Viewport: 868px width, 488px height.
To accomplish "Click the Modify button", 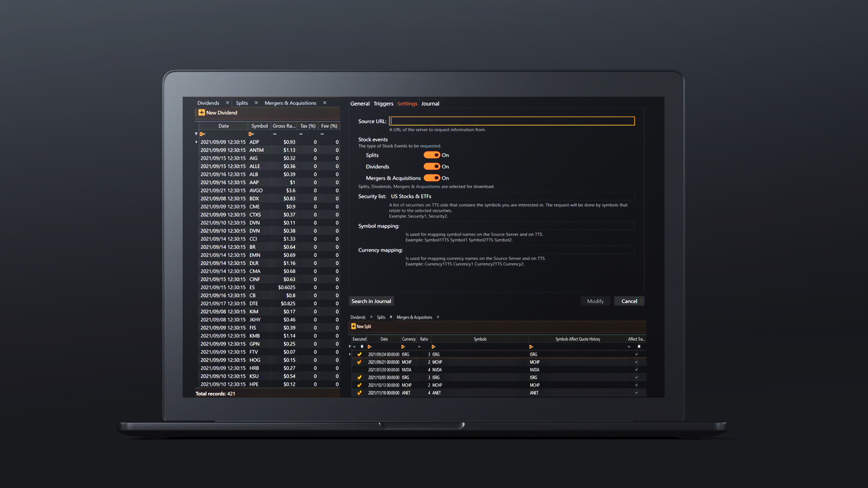I will coord(594,301).
